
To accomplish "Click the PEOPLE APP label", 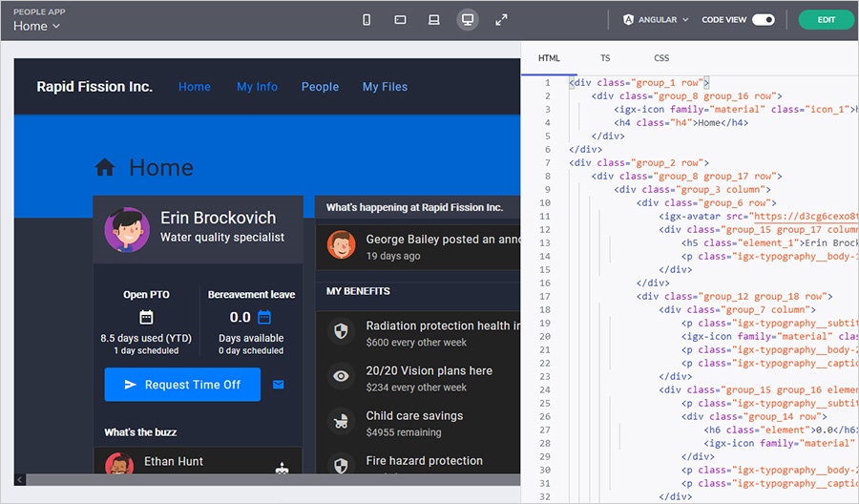I will tap(39, 11).
